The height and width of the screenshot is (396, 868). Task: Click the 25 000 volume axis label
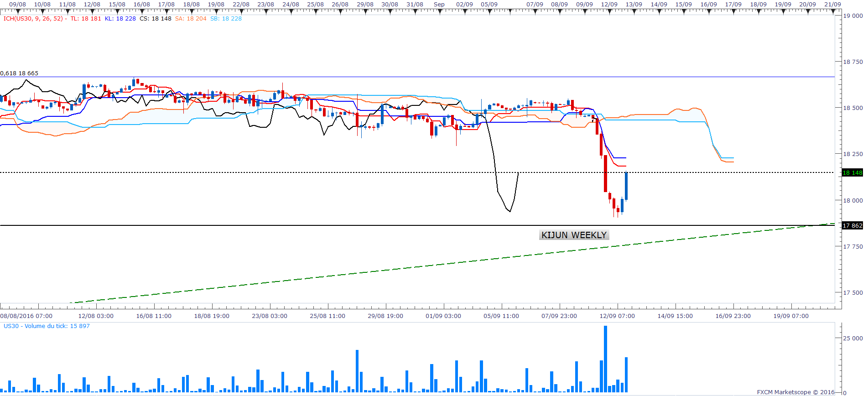click(852, 338)
